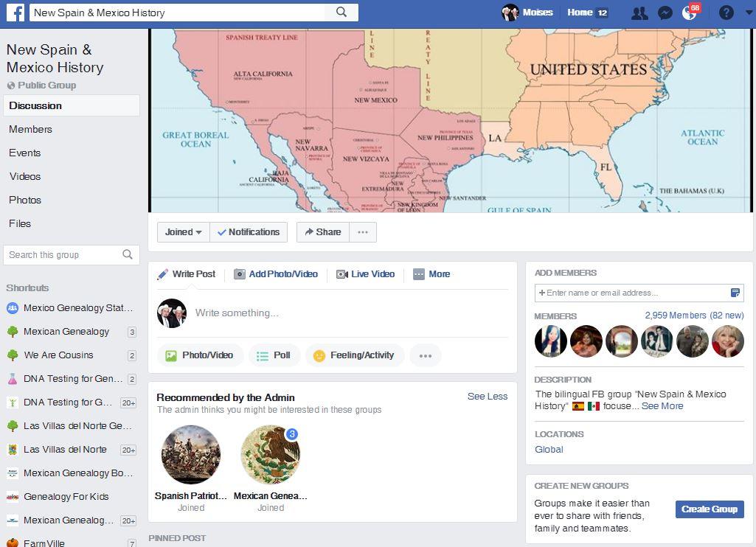Open the More composer options
The height and width of the screenshot is (547, 756).
[x=432, y=274]
